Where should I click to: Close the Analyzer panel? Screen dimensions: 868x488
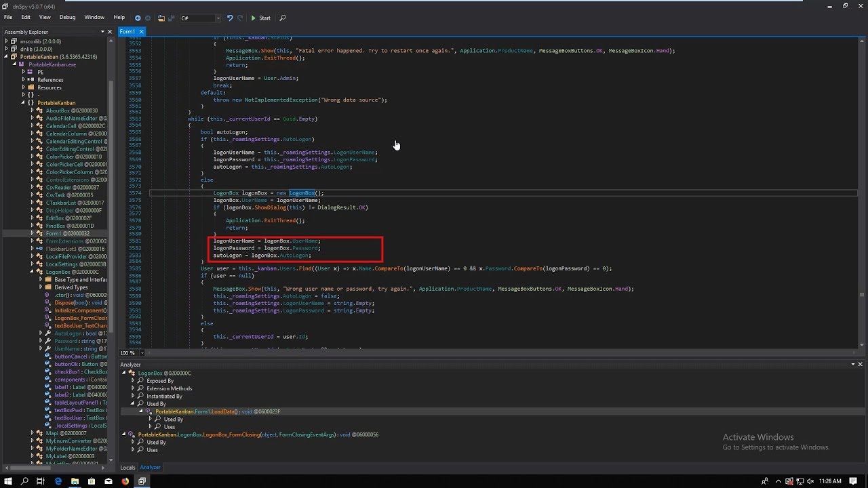click(861, 365)
